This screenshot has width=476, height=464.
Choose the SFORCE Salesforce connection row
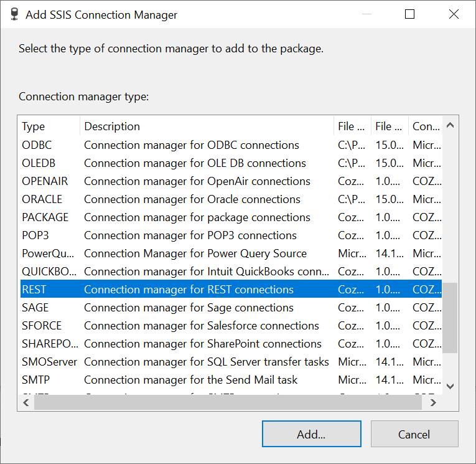tap(42, 326)
